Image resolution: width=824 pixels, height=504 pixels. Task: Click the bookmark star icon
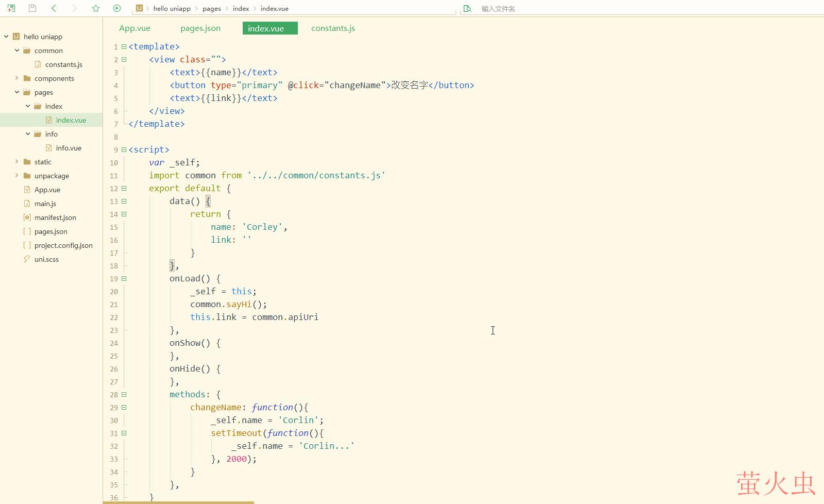[96, 8]
